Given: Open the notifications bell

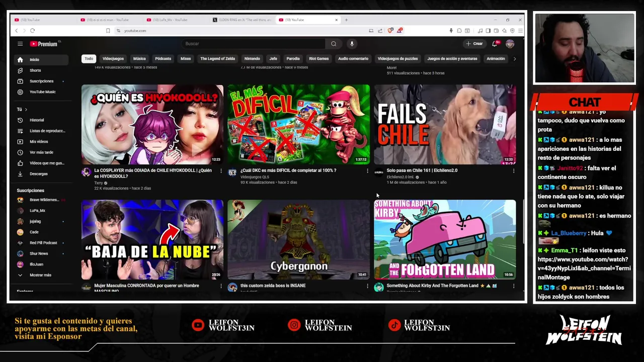Looking at the screenshot, I should pos(495,44).
